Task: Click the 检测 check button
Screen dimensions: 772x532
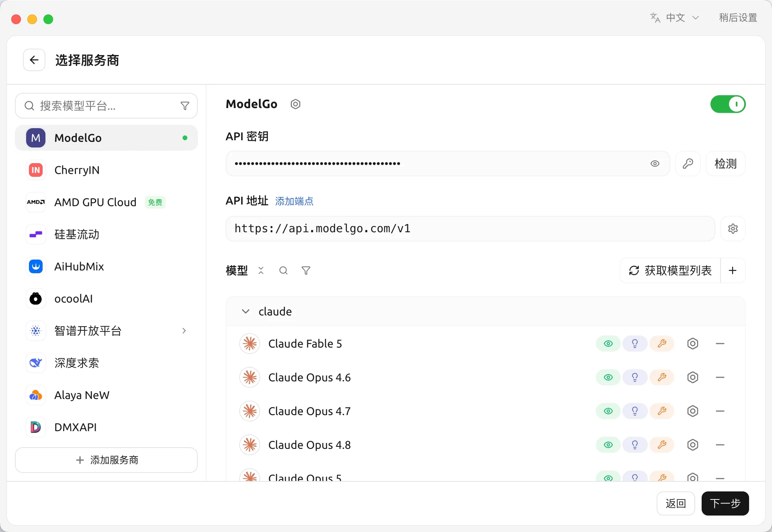Action: (725, 164)
